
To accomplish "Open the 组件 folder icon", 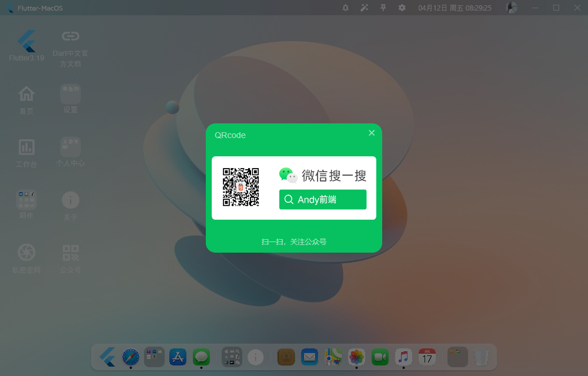I will tap(26, 200).
